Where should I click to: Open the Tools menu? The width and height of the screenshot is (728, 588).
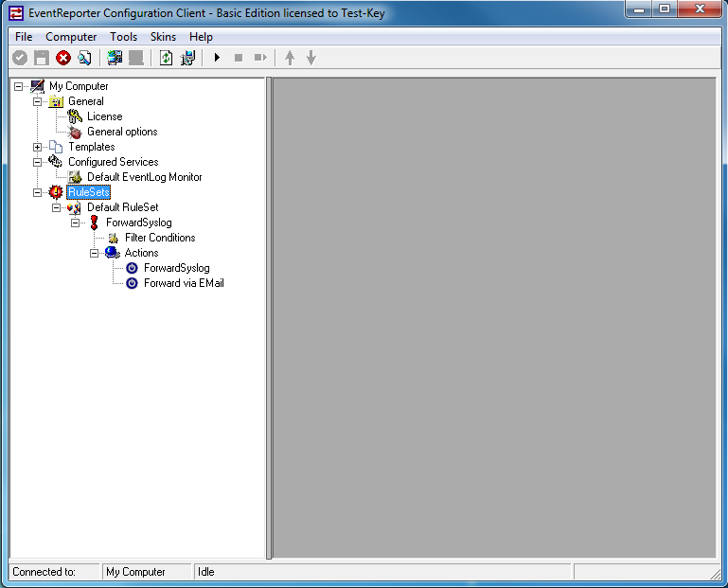click(x=123, y=37)
